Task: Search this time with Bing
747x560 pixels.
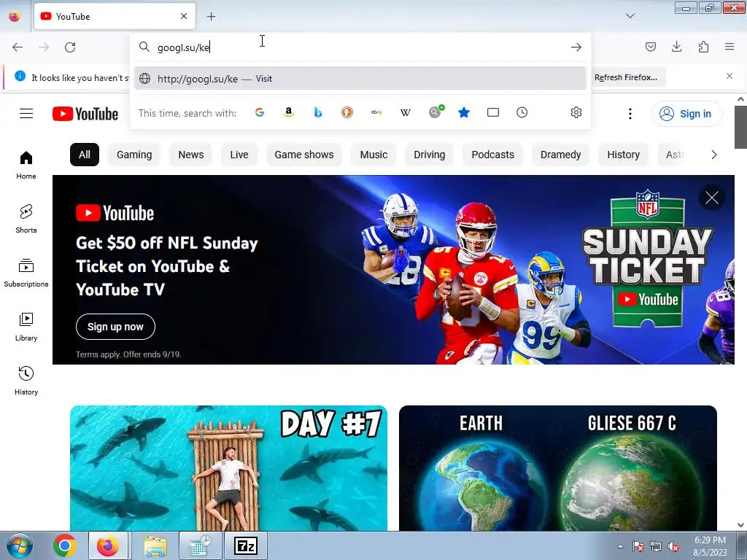Action: [318, 112]
